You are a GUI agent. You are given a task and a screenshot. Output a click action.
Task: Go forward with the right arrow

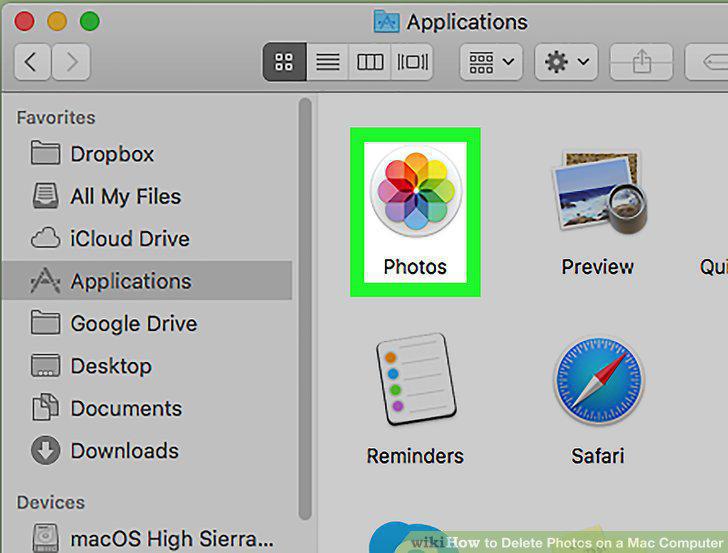coord(71,62)
